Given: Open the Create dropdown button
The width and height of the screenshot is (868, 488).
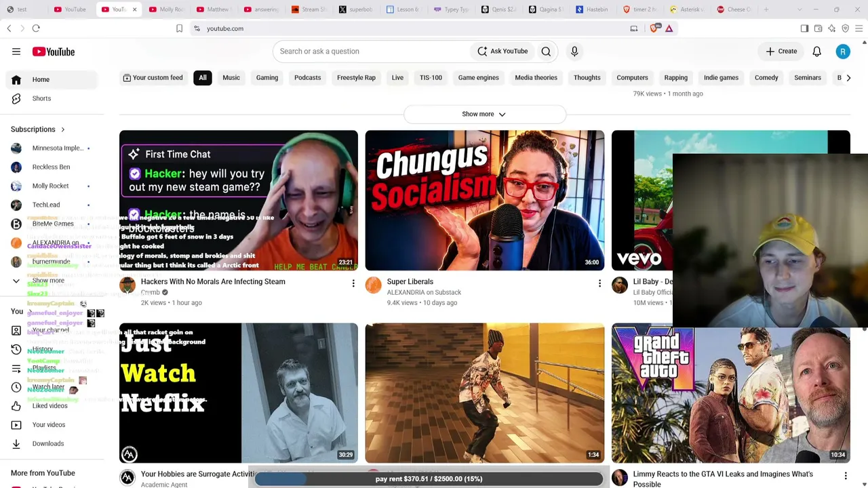Looking at the screenshot, I should point(781,52).
